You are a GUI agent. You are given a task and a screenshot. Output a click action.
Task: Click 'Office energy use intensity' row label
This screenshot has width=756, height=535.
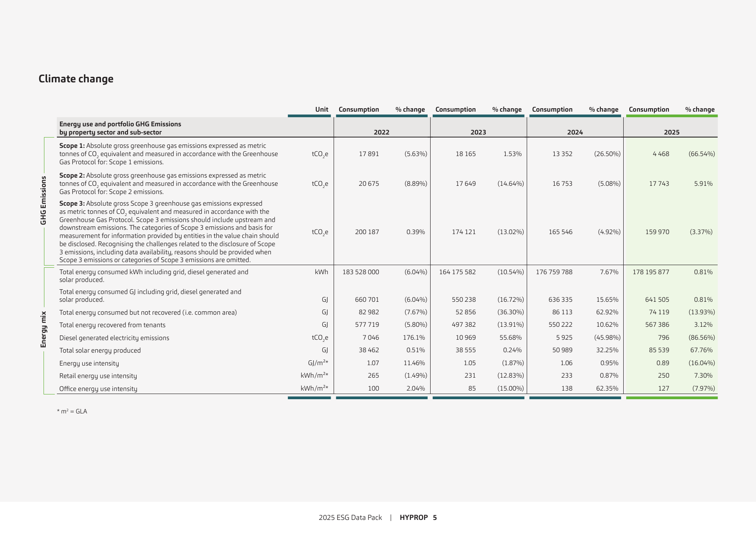(98, 389)
